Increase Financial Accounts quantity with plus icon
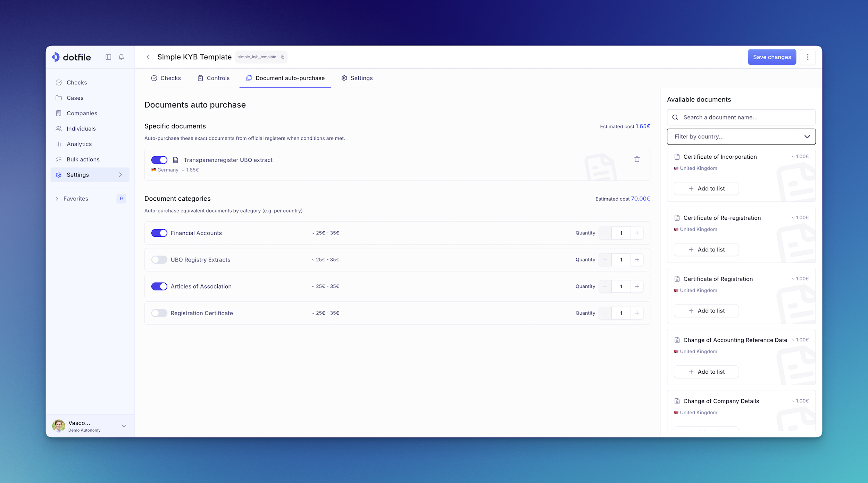This screenshot has width=868, height=483. tap(637, 233)
